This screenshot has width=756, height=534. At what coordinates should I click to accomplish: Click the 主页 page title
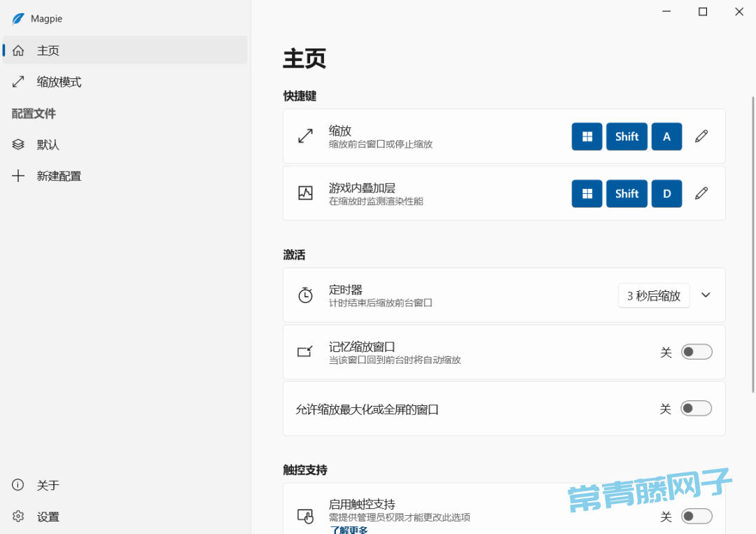304,59
